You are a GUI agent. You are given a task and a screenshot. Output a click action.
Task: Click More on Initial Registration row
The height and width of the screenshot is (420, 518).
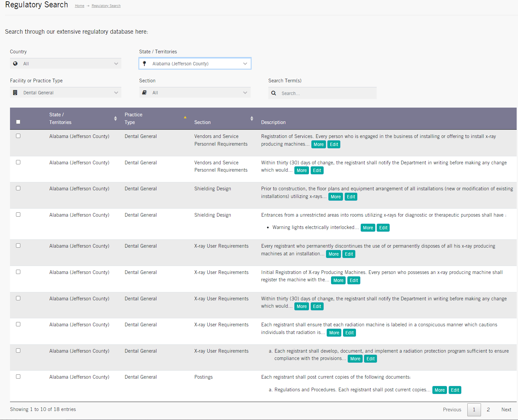(x=338, y=280)
